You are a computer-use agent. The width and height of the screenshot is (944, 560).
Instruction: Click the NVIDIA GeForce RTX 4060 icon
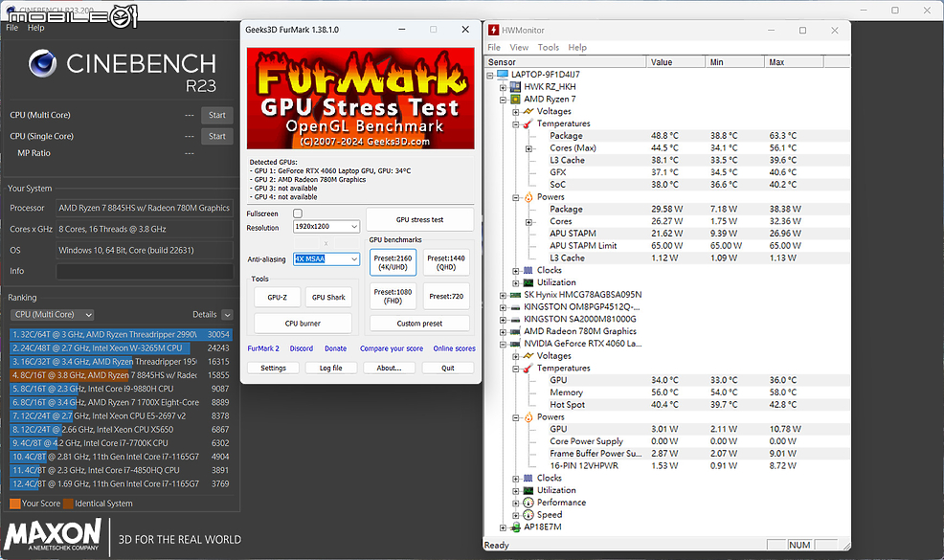tap(515, 344)
